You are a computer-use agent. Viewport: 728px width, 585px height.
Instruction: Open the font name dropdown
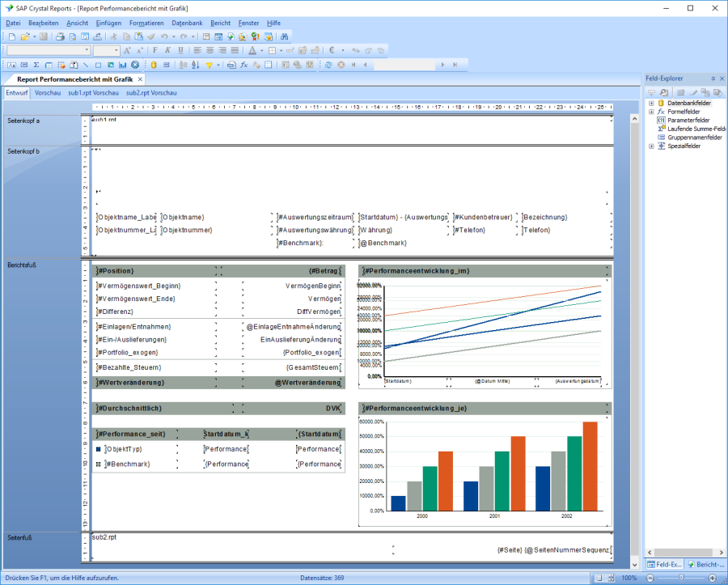coord(87,50)
